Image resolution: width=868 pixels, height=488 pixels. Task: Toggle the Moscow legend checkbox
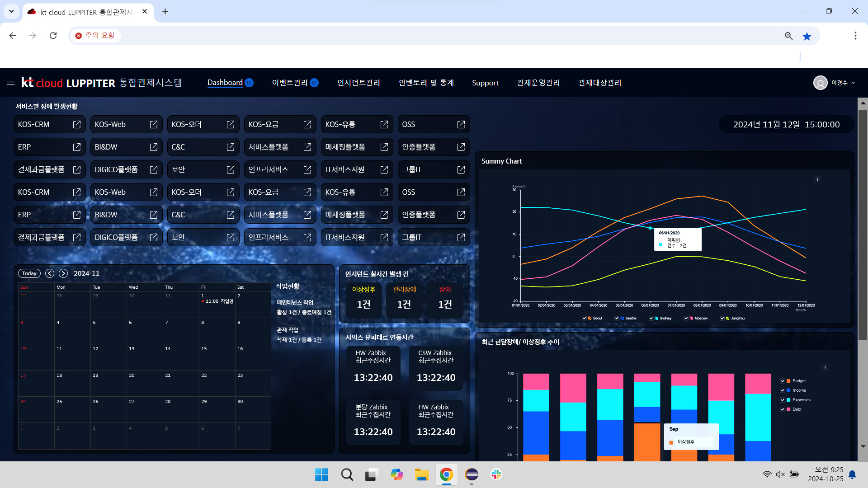coord(686,318)
